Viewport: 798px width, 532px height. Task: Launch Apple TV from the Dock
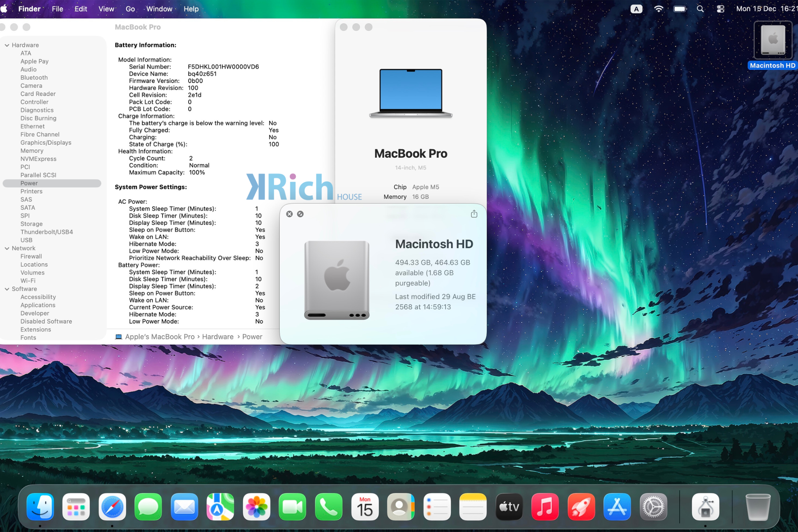(509, 507)
